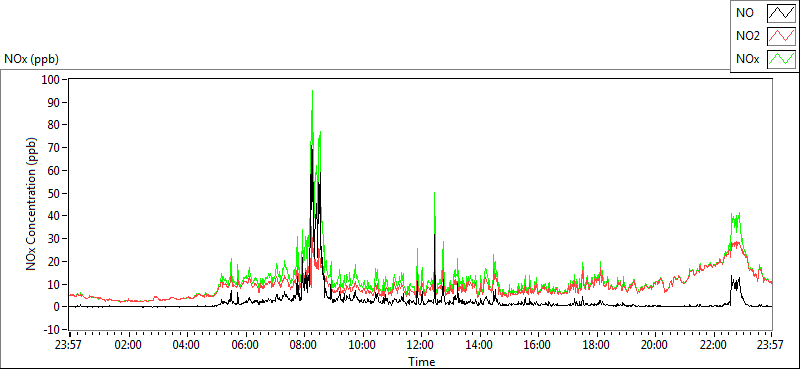Click the NOx Concentration (ppb) y-axis label
The image size is (800, 369).
click(32, 204)
